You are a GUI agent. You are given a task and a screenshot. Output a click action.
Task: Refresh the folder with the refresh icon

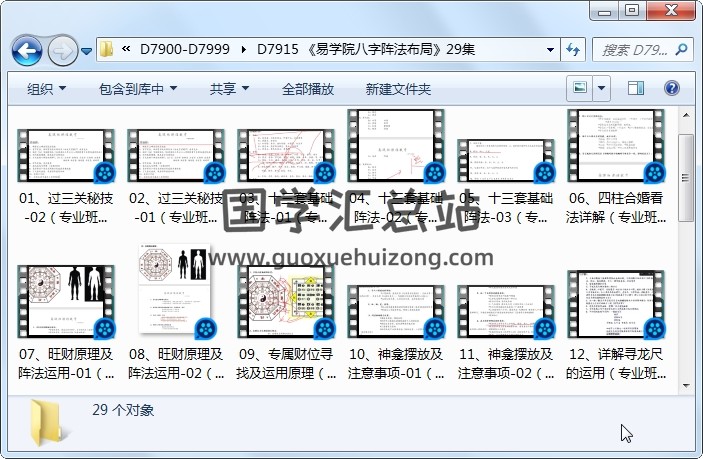point(573,49)
